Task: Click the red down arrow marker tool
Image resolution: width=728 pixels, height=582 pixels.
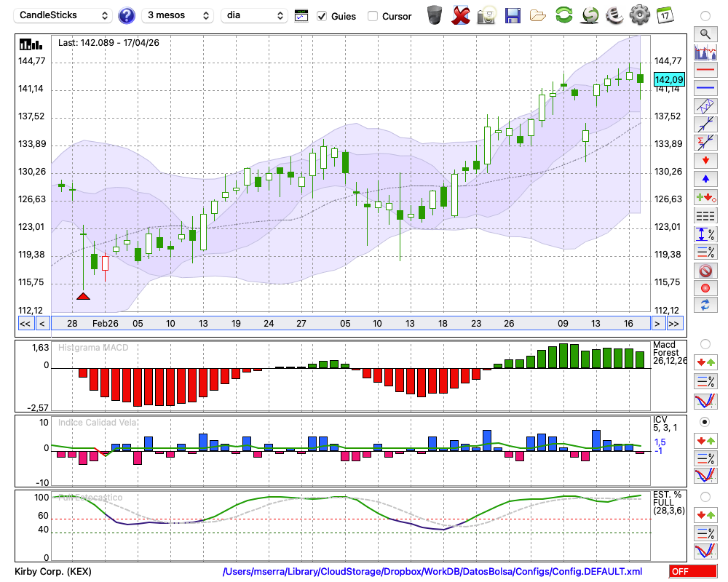Action: 705,161
